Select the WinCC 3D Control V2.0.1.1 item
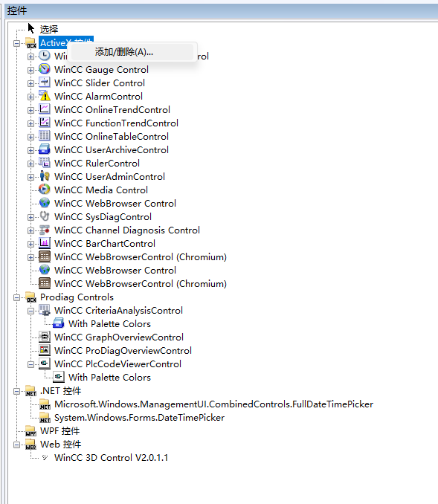Screen dimensions: 438x504 point(111,458)
